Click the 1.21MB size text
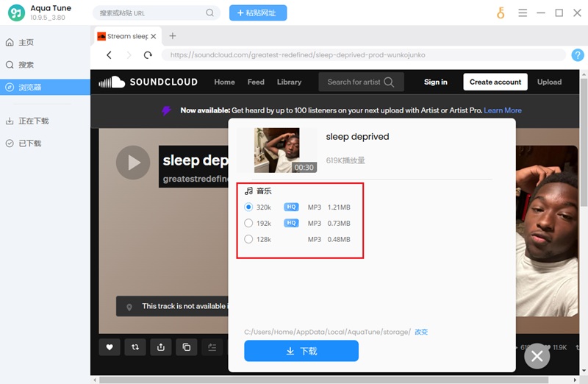 [x=339, y=207]
